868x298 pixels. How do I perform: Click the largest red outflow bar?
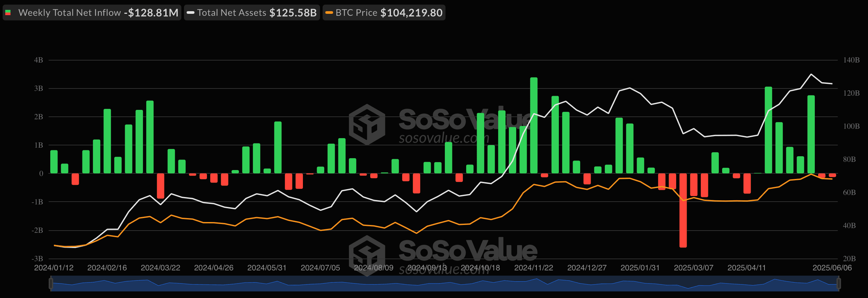[x=683, y=211]
